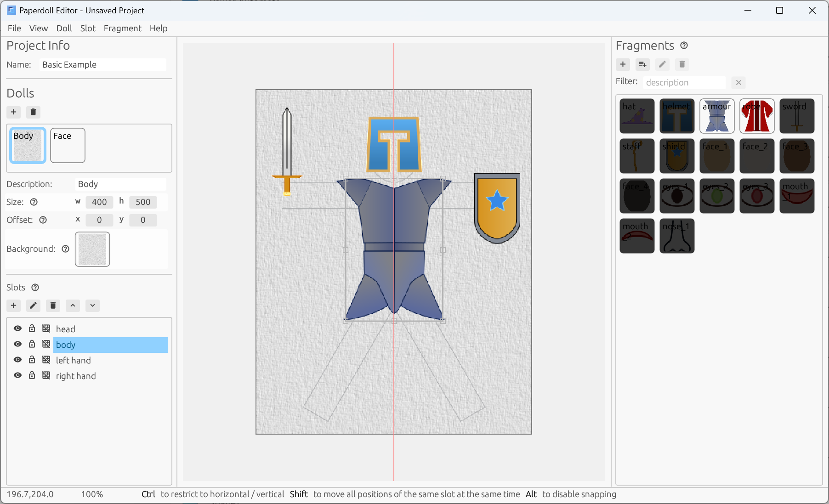
Task: Edit the selected fragment
Action: [x=662, y=64]
